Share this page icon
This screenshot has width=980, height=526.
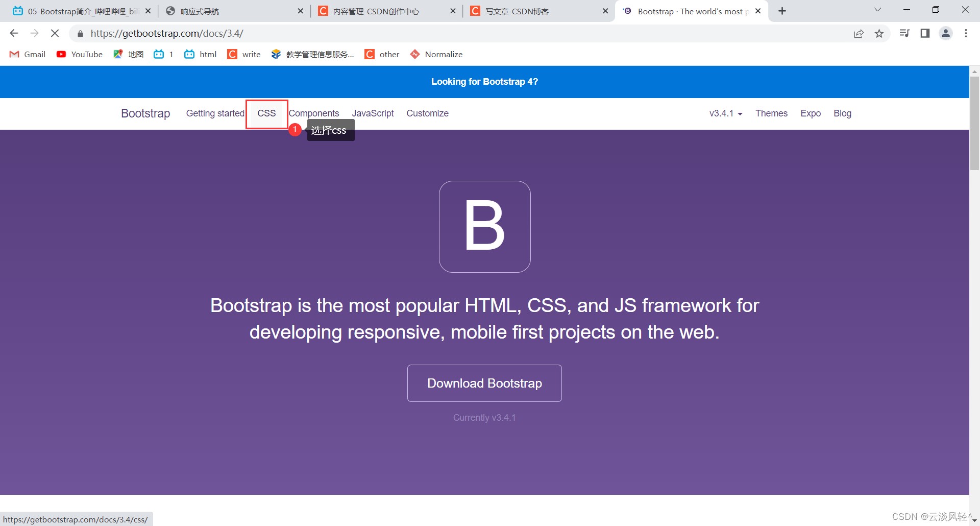pyautogui.click(x=859, y=34)
